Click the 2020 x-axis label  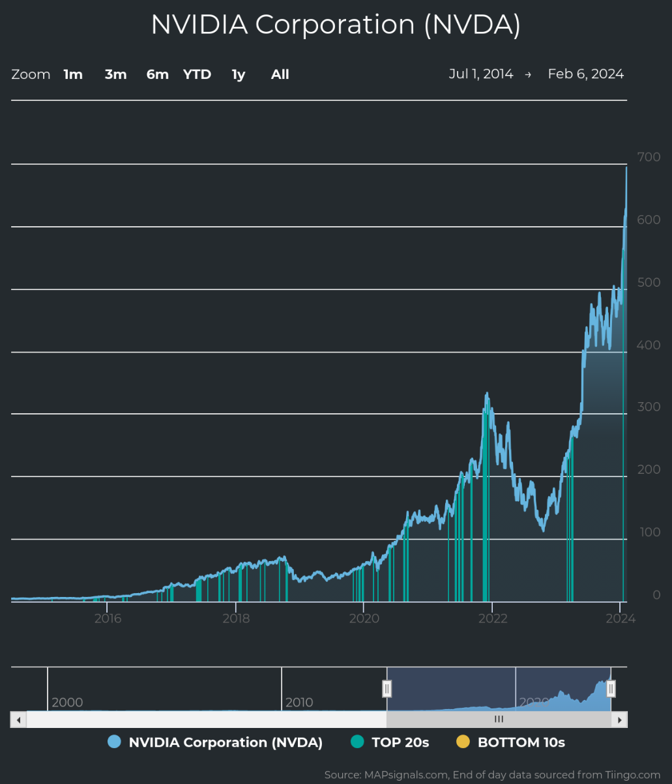click(364, 618)
